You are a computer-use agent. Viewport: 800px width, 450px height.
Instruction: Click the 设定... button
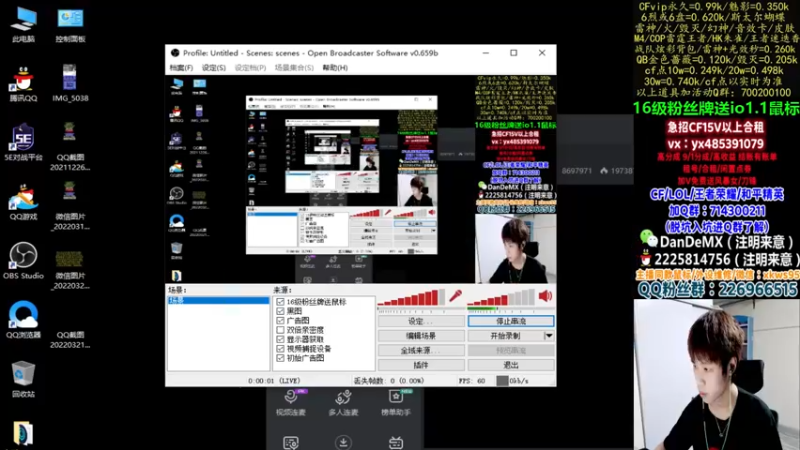coord(421,321)
